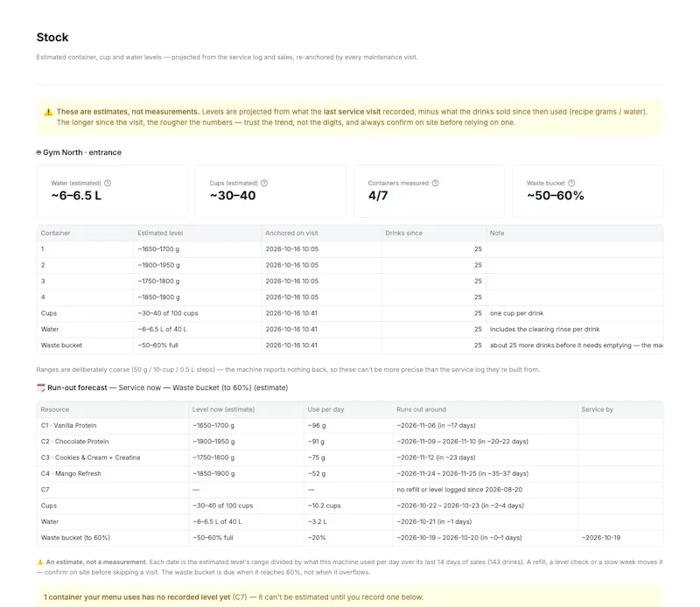This screenshot has height=607, width=700.
Task: Click container 3 level ~1750–1800 g in stock table
Action: pos(158,281)
